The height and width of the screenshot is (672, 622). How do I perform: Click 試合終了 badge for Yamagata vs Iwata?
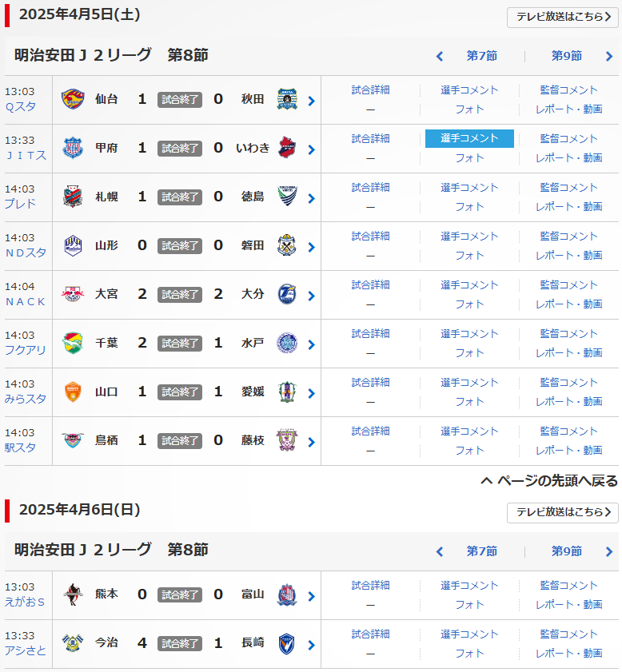tap(180, 246)
